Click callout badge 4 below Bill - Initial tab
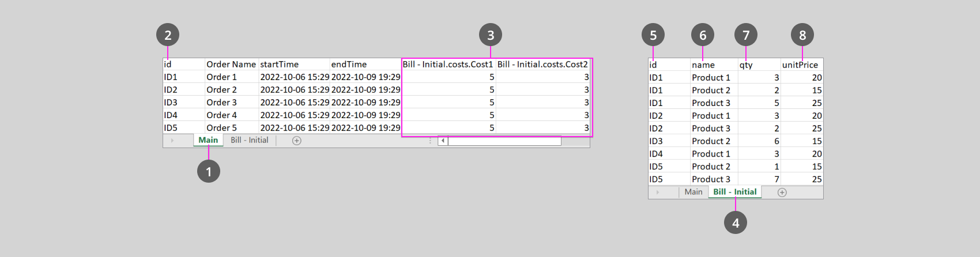This screenshot has width=980, height=257. 736,222
